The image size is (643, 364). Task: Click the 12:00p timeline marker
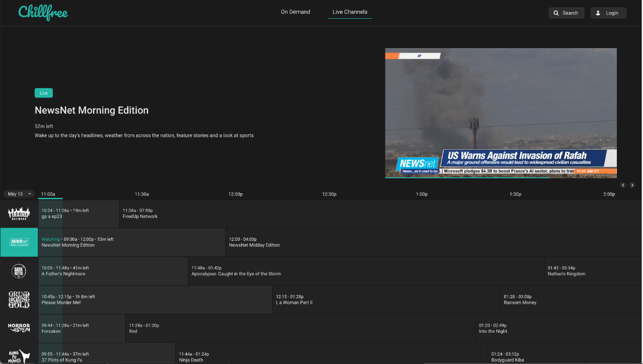click(x=236, y=194)
